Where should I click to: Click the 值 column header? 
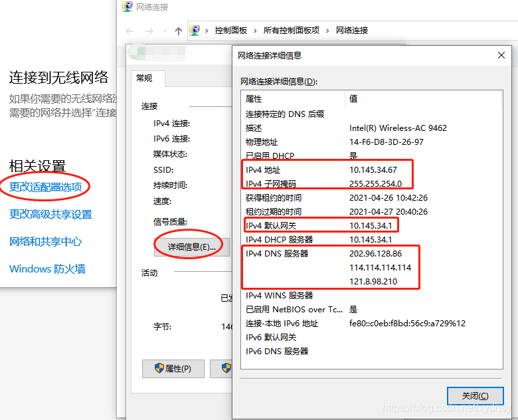tap(424, 98)
